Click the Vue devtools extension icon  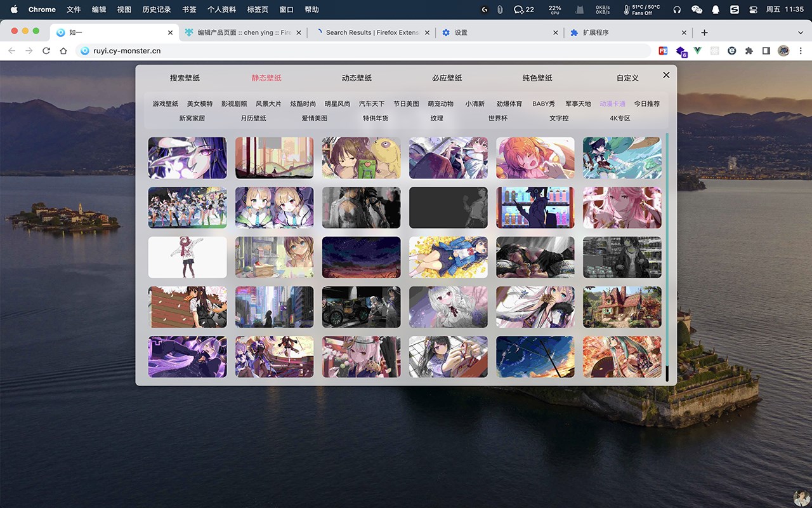click(698, 51)
